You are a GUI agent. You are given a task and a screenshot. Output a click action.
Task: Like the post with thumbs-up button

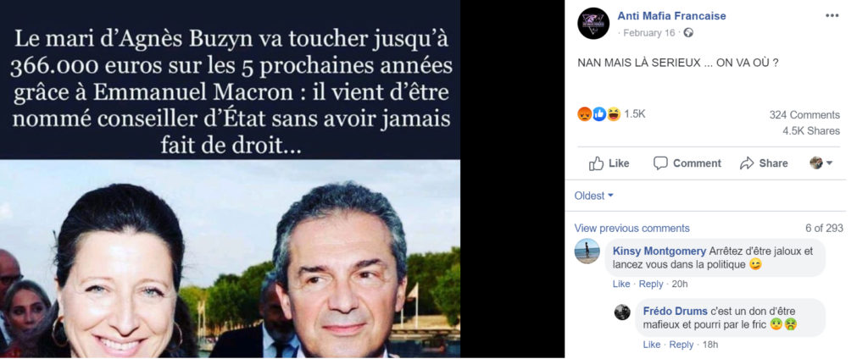[609, 163]
